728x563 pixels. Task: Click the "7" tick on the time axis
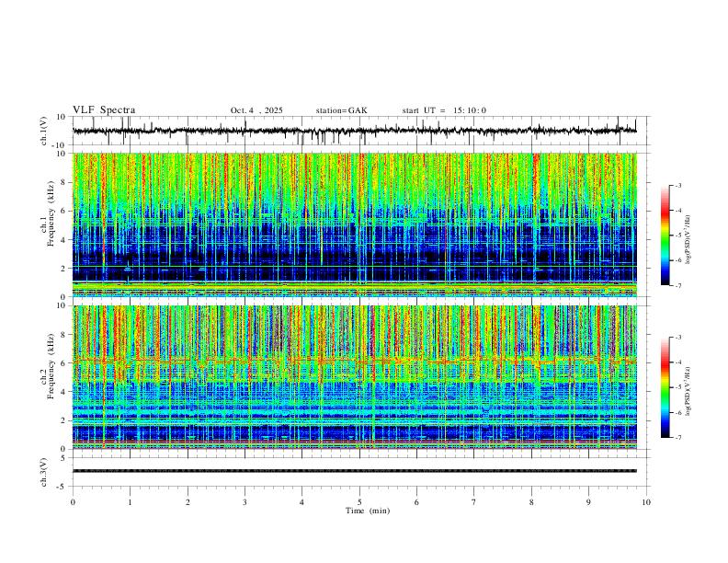tap(474, 502)
